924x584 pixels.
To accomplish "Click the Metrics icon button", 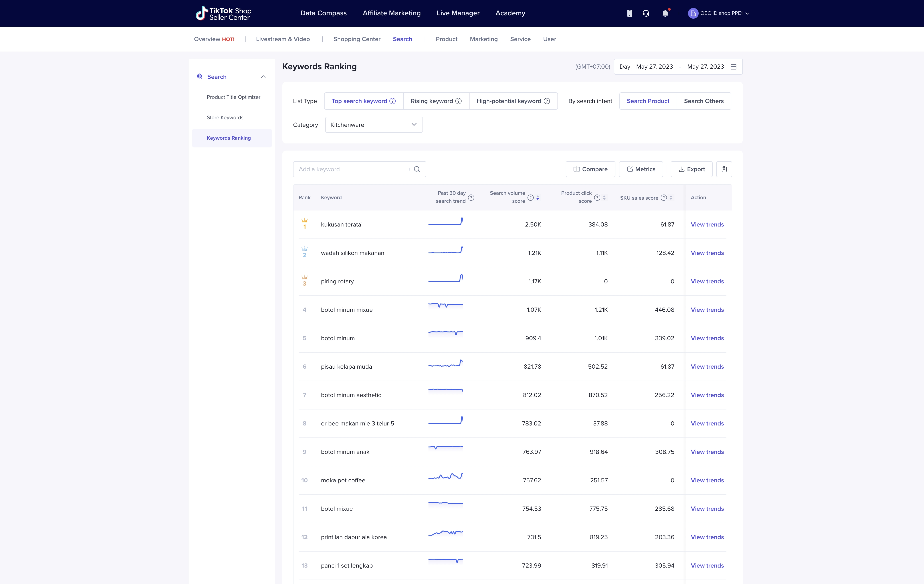I will [x=640, y=169].
